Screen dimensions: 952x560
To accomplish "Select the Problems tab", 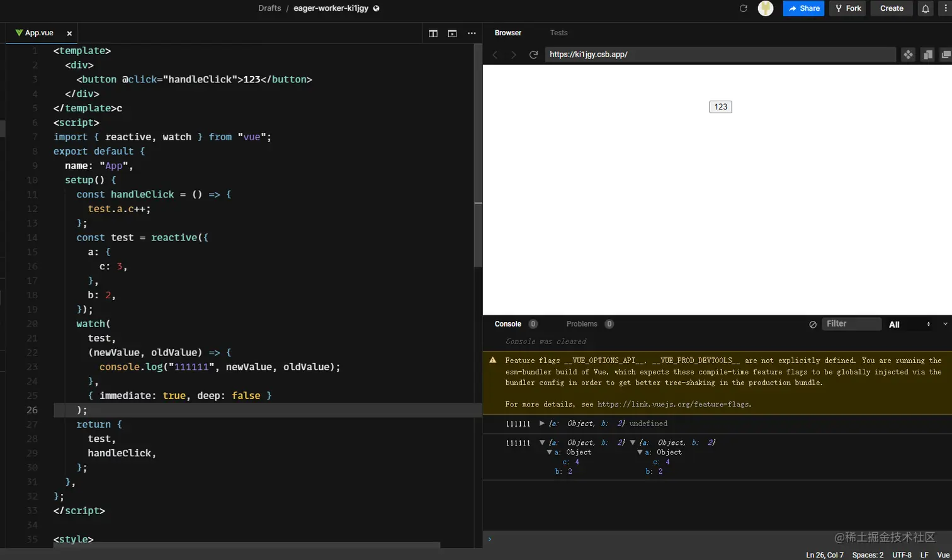I will click(582, 324).
